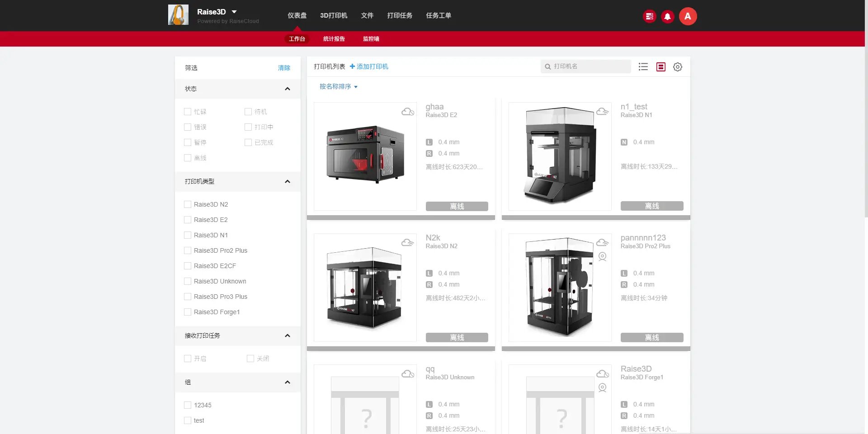
Task: Open the user avatar A menu
Action: (687, 17)
